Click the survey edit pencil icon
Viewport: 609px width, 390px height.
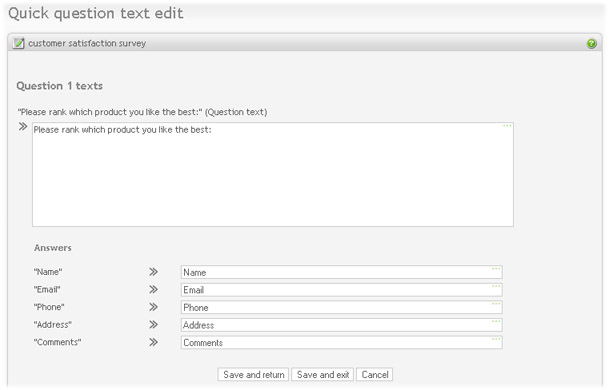18,43
